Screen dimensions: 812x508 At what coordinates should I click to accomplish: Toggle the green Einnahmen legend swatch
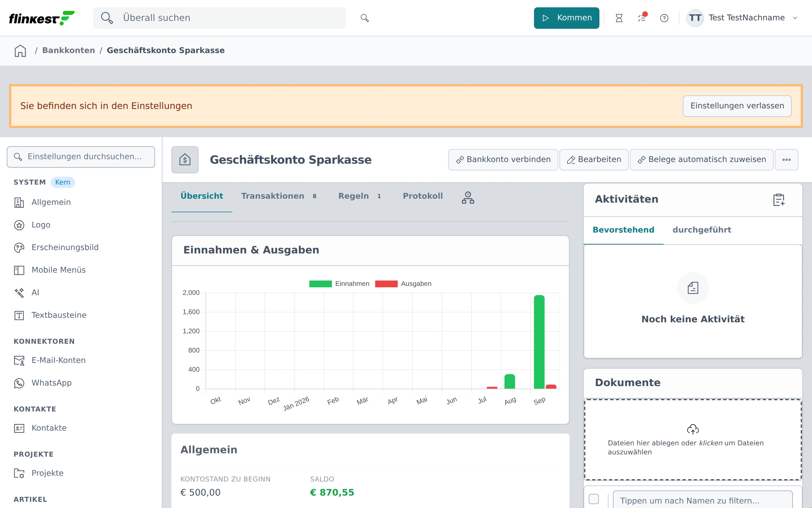(320, 284)
